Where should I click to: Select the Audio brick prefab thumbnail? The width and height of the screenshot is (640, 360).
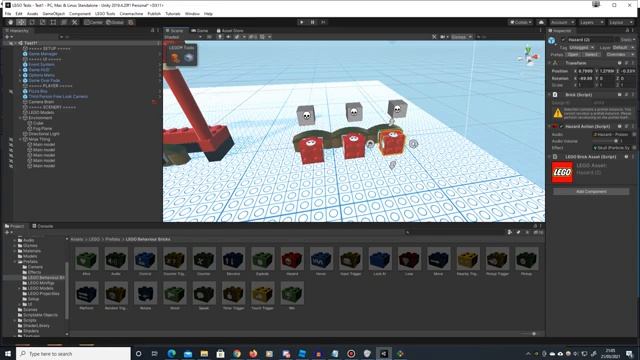click(x=116, y=261)
